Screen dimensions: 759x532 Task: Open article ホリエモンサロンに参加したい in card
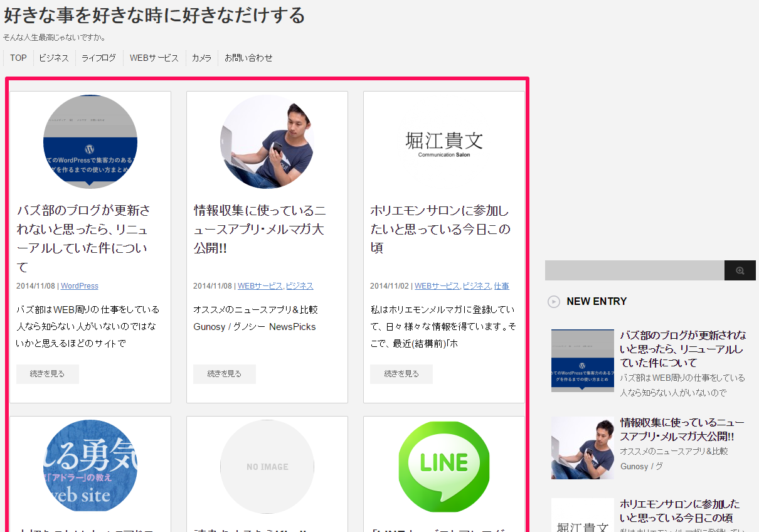(x=440, y=229)
